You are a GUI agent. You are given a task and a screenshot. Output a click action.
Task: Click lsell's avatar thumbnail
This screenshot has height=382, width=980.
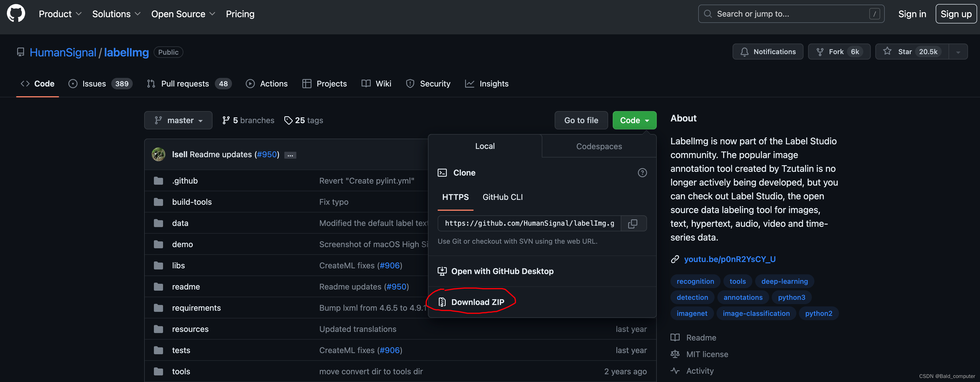point(159,154)
